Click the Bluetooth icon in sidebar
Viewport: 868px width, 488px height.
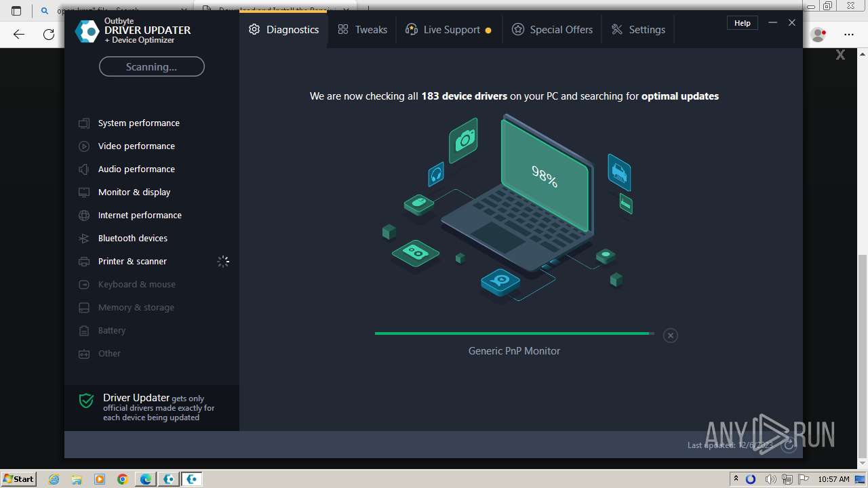[84, 239]
